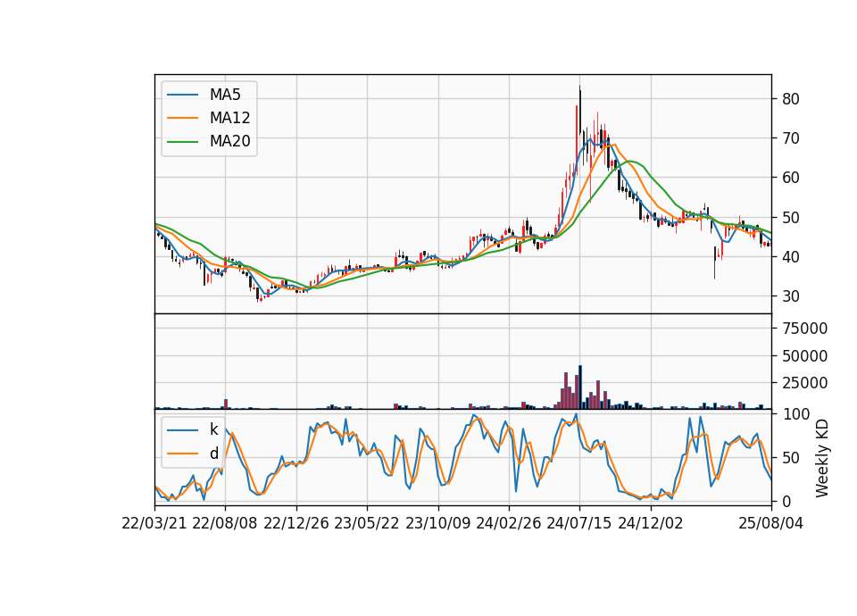The height and width of the screenshot is (616, 857).
Task: Click the 22/03/21 date axis label
Action: point(154,523)
